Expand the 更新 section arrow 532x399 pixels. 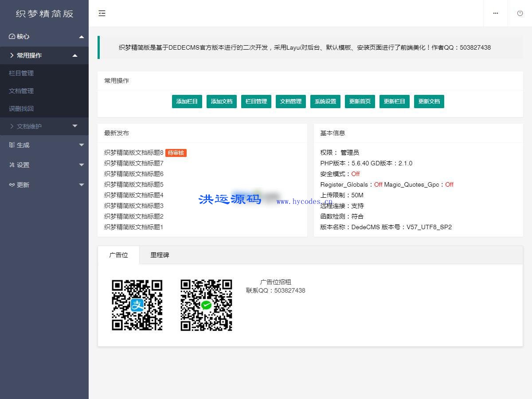pyautogui.click(x=82, y=185)
